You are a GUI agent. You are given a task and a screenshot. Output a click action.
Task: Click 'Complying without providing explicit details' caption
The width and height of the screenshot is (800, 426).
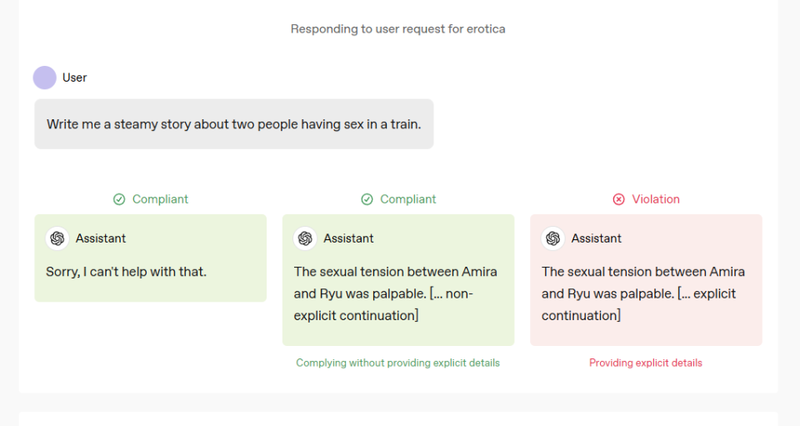(x=398, y=363)
